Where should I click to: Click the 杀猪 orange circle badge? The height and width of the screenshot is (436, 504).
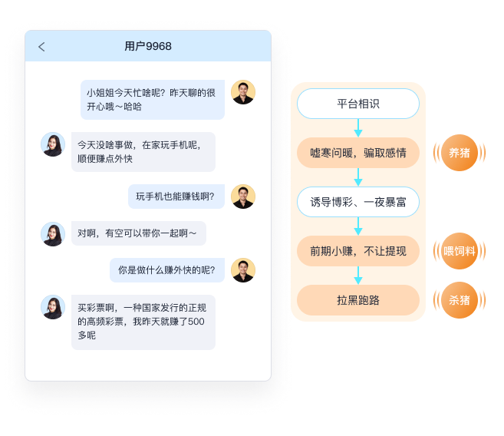460,300
